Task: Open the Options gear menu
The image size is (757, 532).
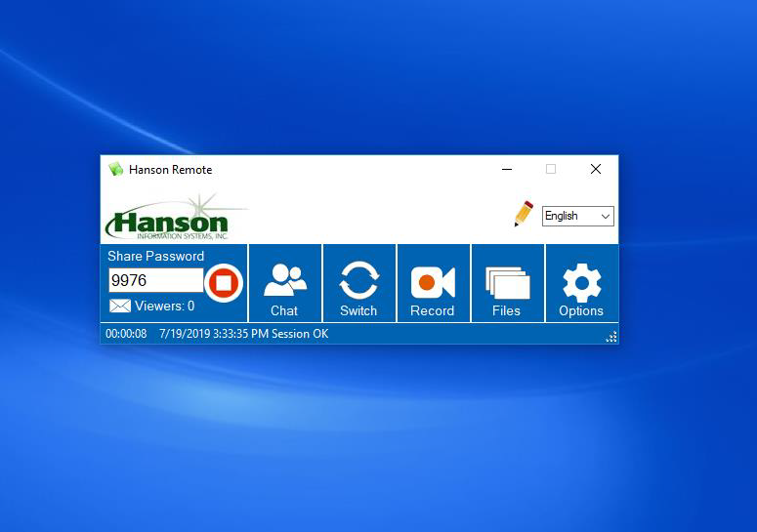Action: tap(582, 283)
